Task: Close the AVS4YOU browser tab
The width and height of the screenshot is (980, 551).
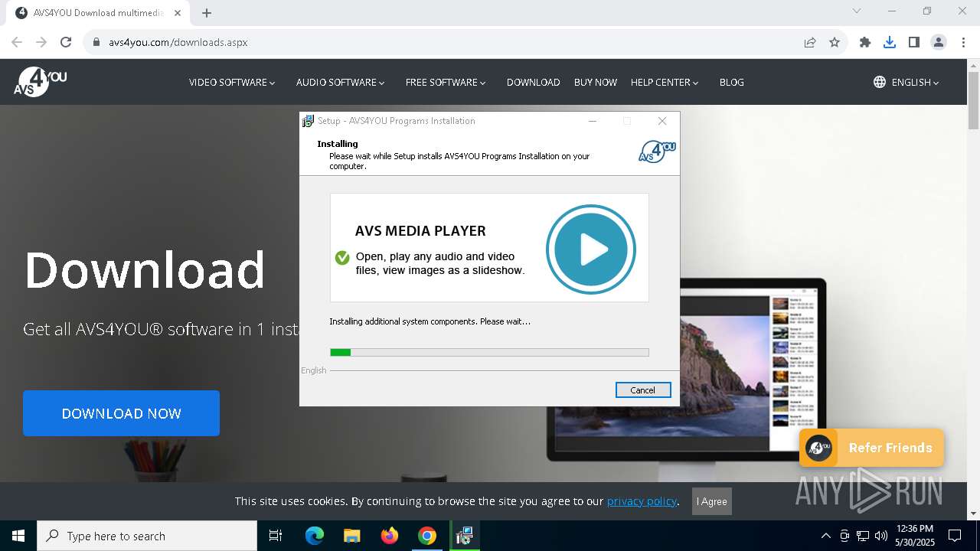Action: (178, 13)
